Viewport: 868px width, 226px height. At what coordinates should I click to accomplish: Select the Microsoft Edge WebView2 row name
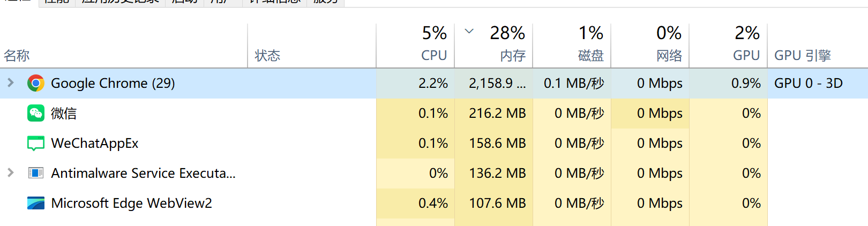tap(131, 204)
